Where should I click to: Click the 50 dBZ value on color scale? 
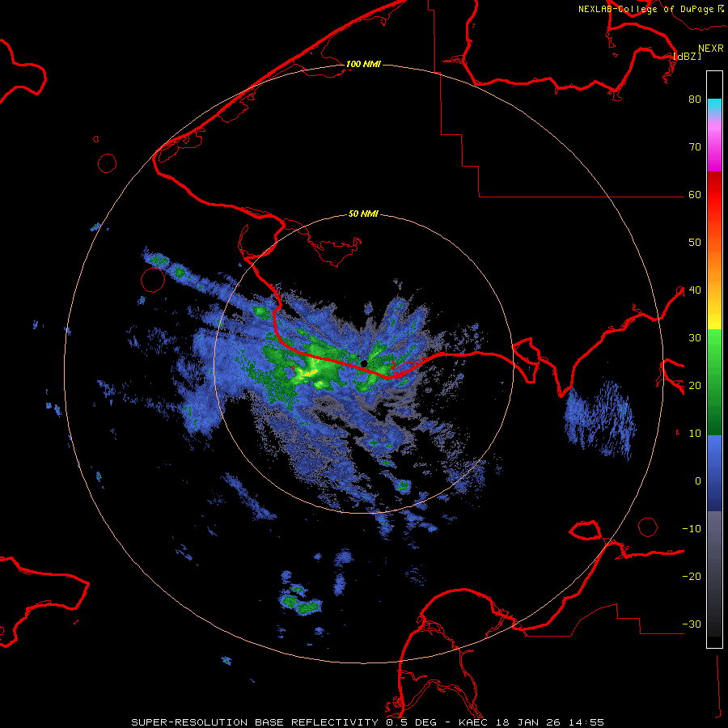[x=695, y=243]
